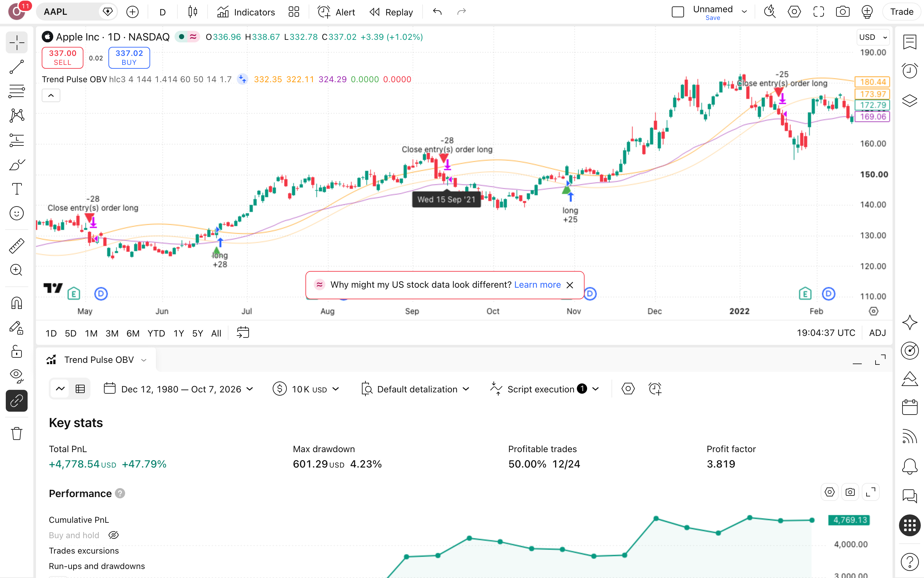The width and height of the screenshot is (924, 578).
Task: Open layout templates grid icon
Action: tap(294, 12)
